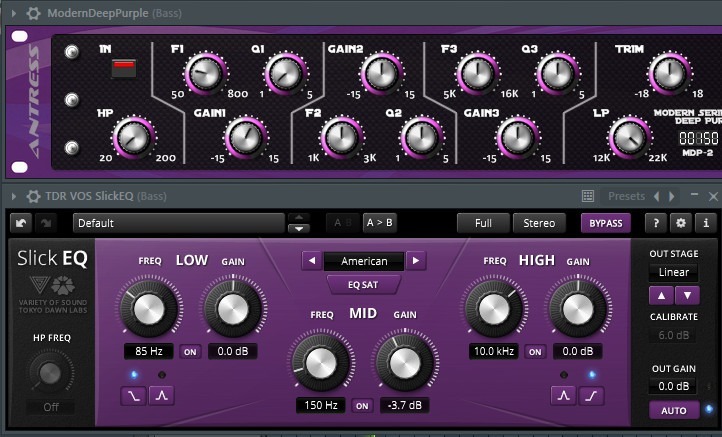
Task: Open the help question mark button
Action: tap(656, 223)
